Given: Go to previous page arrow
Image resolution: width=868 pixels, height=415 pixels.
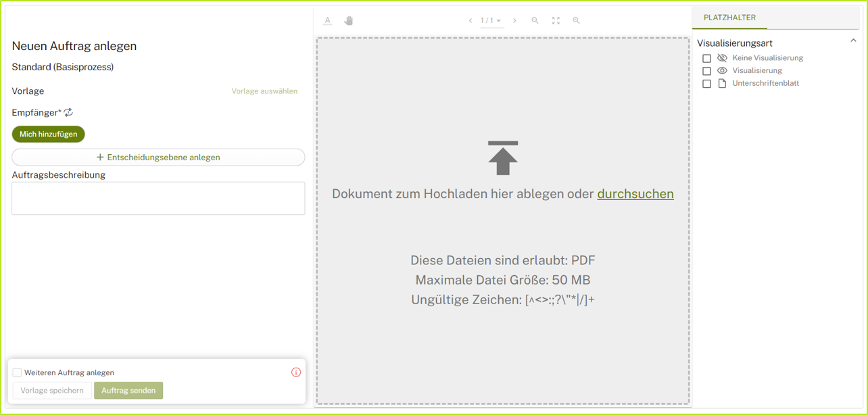Looking at the screenshot, I should click(471, 21).
